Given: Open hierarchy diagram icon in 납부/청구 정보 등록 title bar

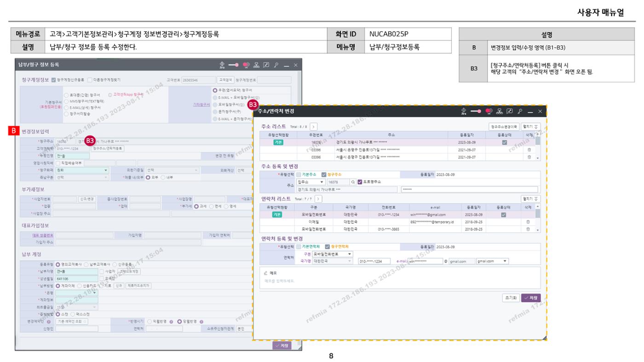Looking at the screenshot, I should click(x=256, y=65).
